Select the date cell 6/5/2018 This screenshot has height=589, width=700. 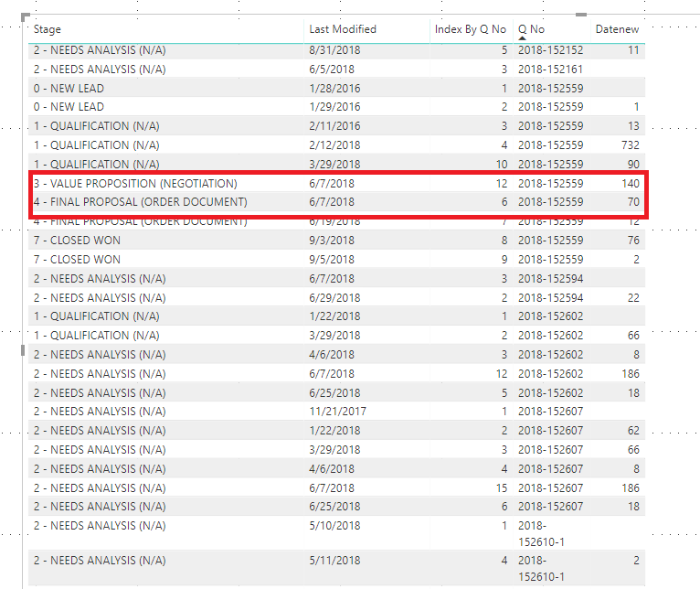pyautogui.click(x=331, y=70)
